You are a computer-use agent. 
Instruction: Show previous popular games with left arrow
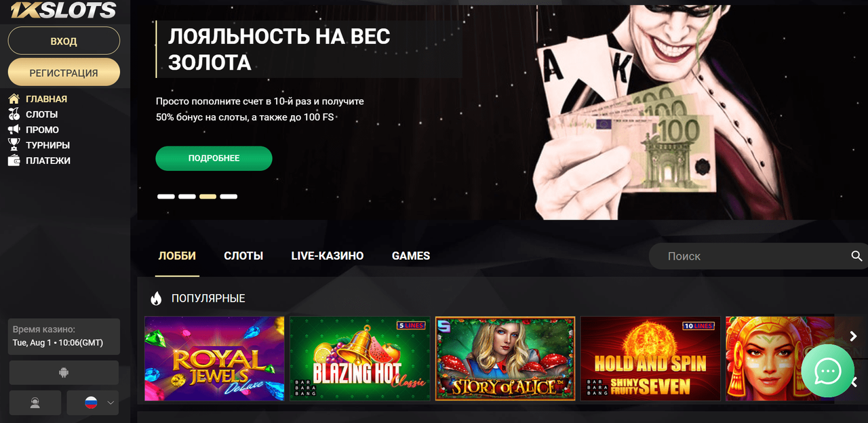pos(854,382)
